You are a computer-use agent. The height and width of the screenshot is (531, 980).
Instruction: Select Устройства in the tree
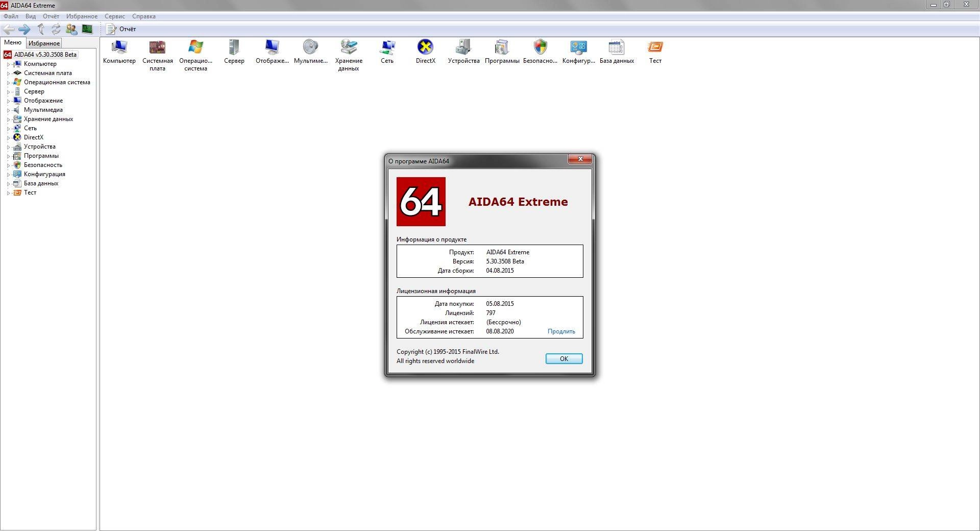39,147
